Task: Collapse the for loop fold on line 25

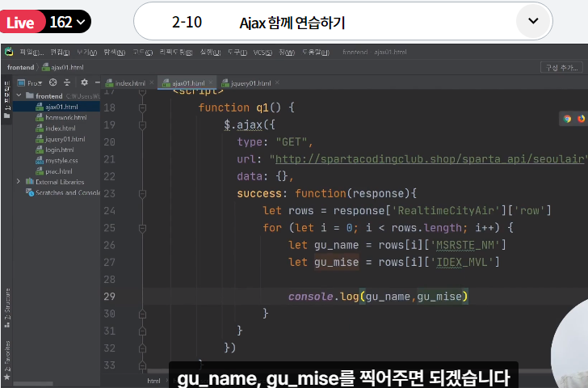Action: click(142, 228)
